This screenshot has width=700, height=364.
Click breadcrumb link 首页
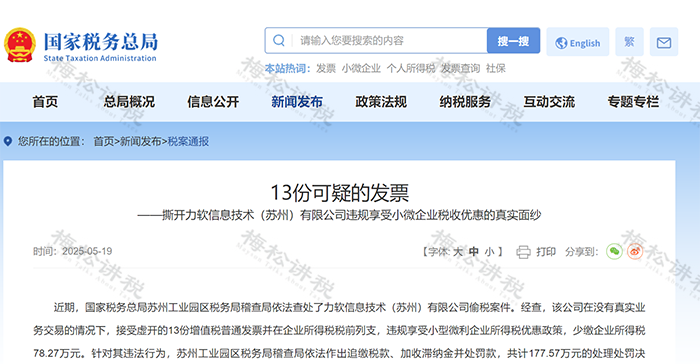tap(104, 142)
